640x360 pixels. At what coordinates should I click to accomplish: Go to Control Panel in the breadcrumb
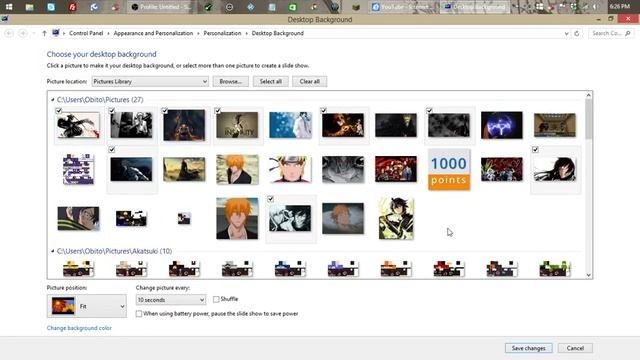coord(86,33)
